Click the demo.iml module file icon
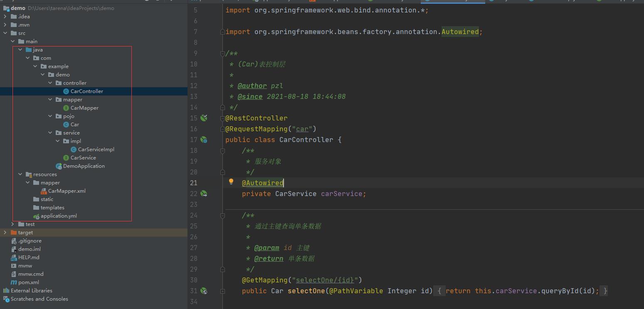 click(14, 249)
